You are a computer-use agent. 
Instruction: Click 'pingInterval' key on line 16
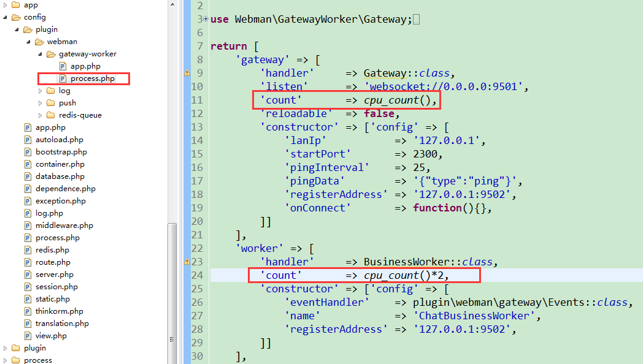327,167
